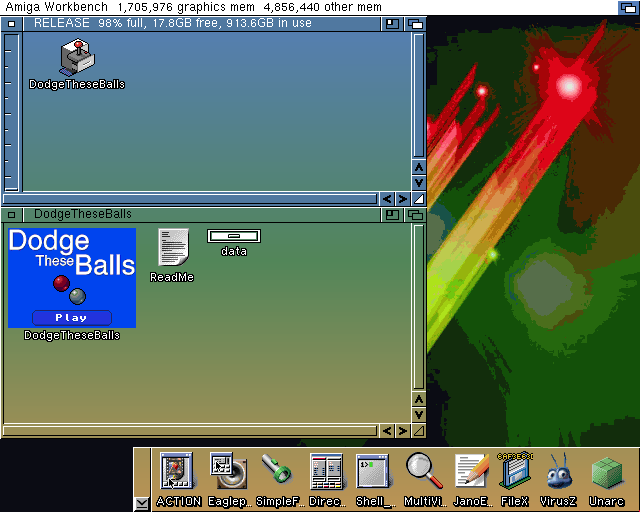Image resolution: width=640 pixels, height=512 pixels.
Task: Click the RELEASE window horizontal scrollbar
Action: (x=190, y=199)
